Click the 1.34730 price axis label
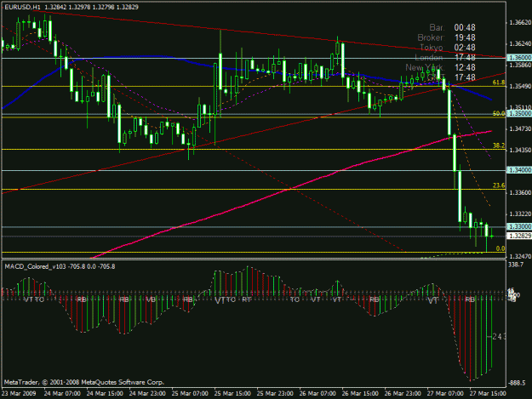The width and height of the screenshot is (532, 399). point(519,128)
